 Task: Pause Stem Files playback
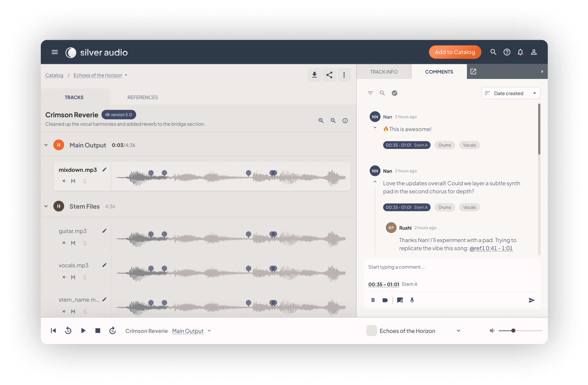coord(59,206)
